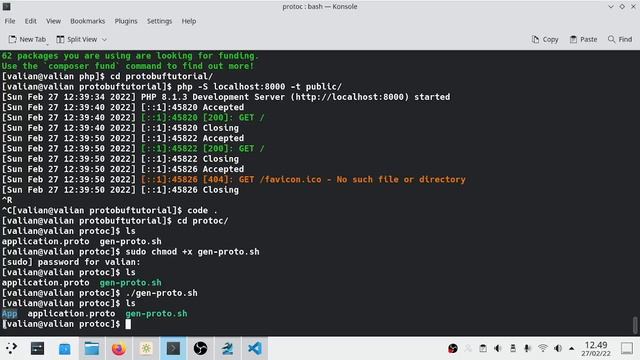
Task: Click the 'sudo chmod +x gen-proto.sh' command
Action: [x=192, y=252]
